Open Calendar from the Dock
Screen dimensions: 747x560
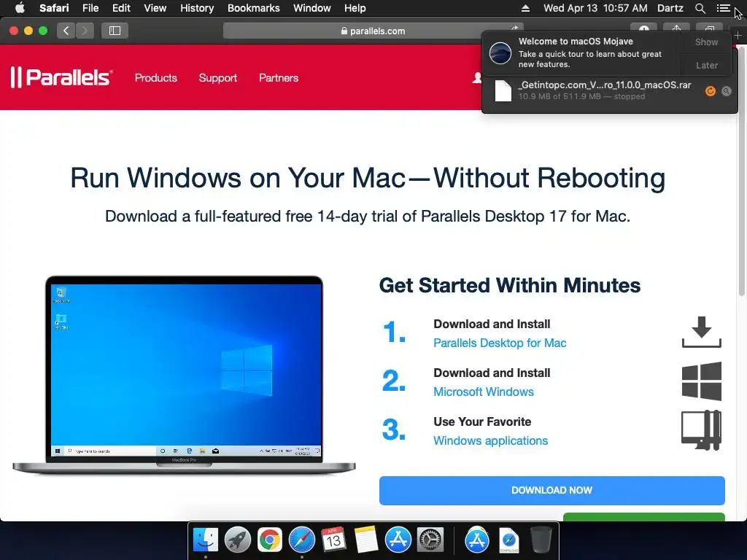(x=333, y=540)
